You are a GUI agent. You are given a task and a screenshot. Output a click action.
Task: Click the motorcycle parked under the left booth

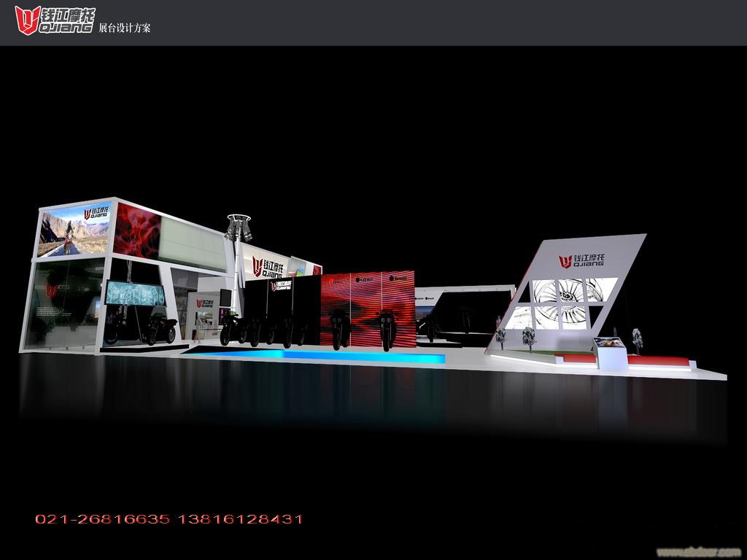[160, 328]
